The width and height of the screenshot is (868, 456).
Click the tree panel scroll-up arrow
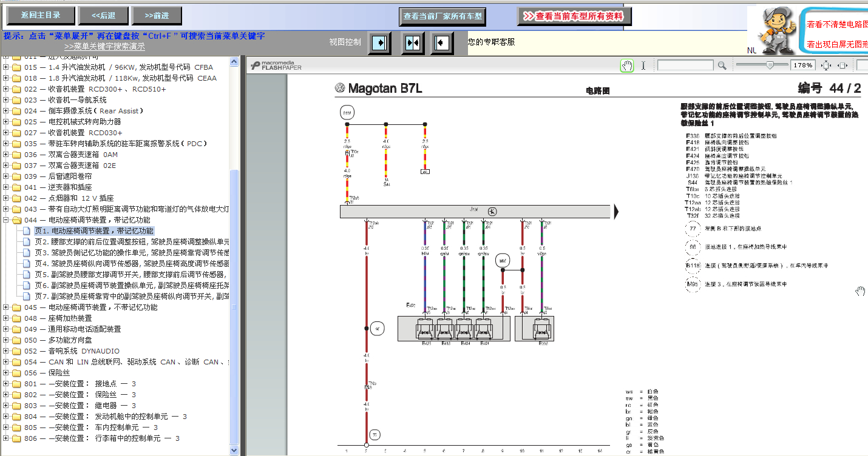[x=236, y=60]
